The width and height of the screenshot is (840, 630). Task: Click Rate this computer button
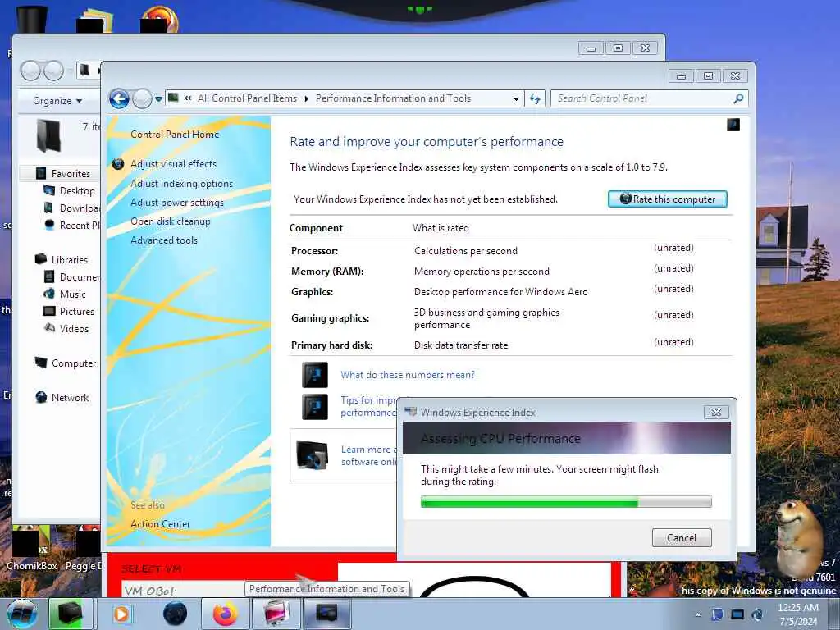pyautogui.click(x=668, y=199)
